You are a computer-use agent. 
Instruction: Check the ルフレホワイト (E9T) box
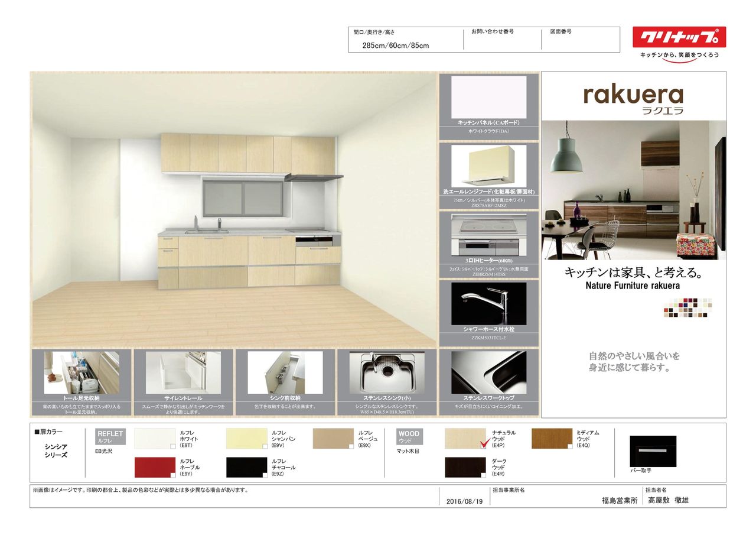pyautogui.click(x=172, y=446)
